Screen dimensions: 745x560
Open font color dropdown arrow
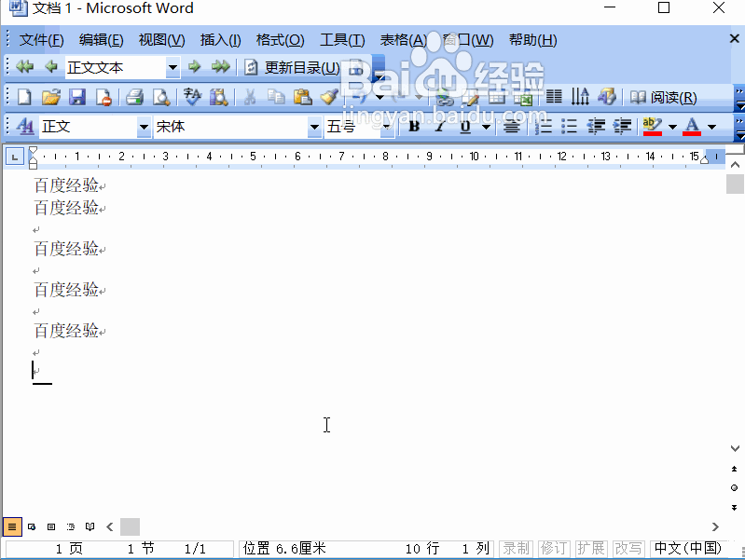point(711,127)
